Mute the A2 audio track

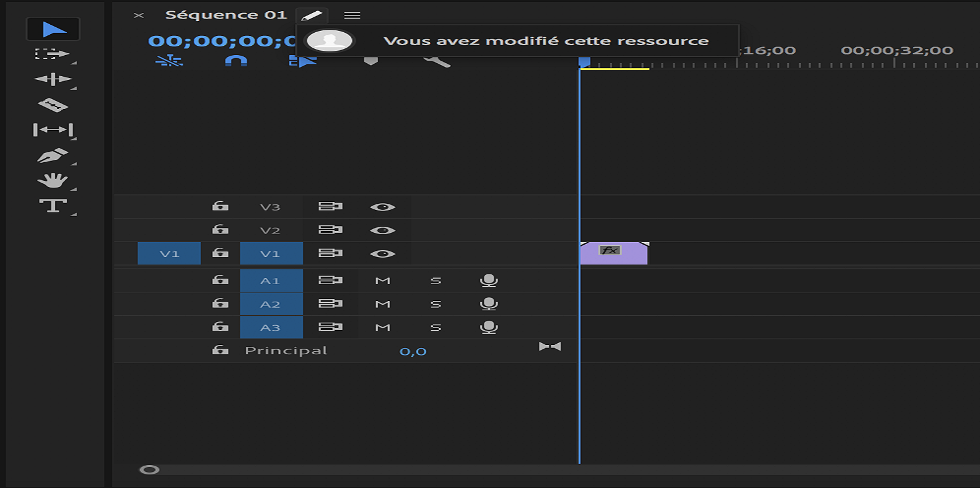[x=383, y=304]
